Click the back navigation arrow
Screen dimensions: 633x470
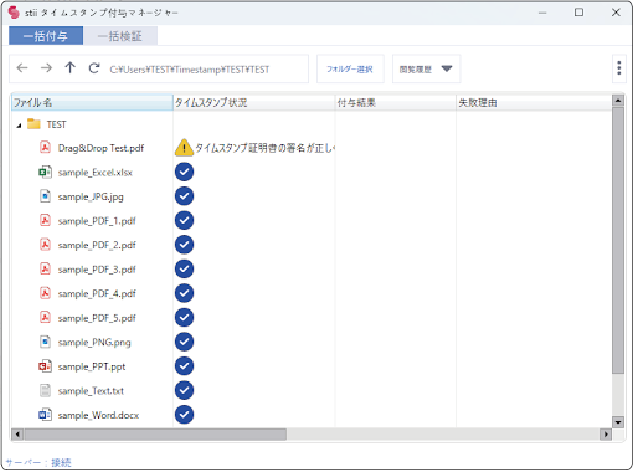coord(22,68)
